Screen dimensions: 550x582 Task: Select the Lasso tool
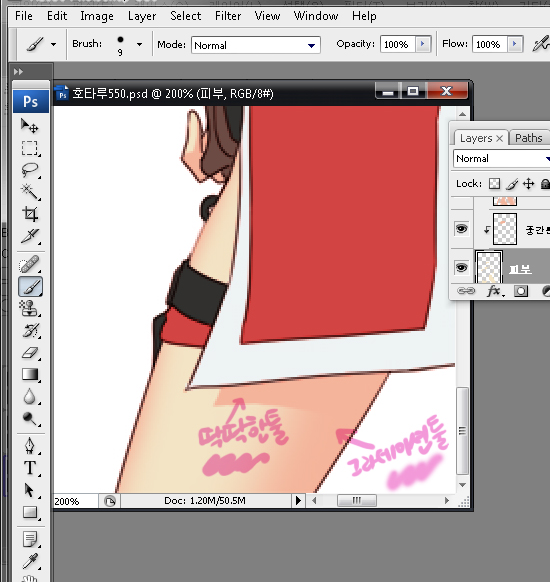pos(30,170)
